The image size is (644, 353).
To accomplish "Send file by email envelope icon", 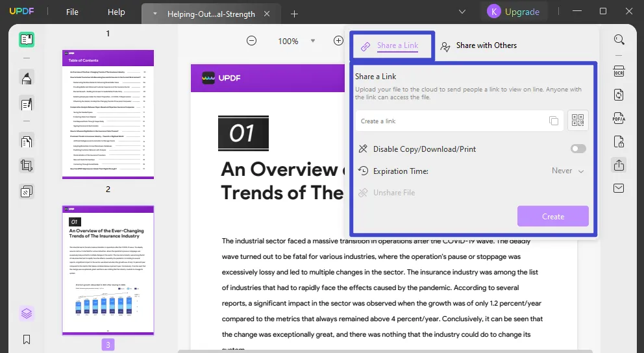I will point(619,188).
